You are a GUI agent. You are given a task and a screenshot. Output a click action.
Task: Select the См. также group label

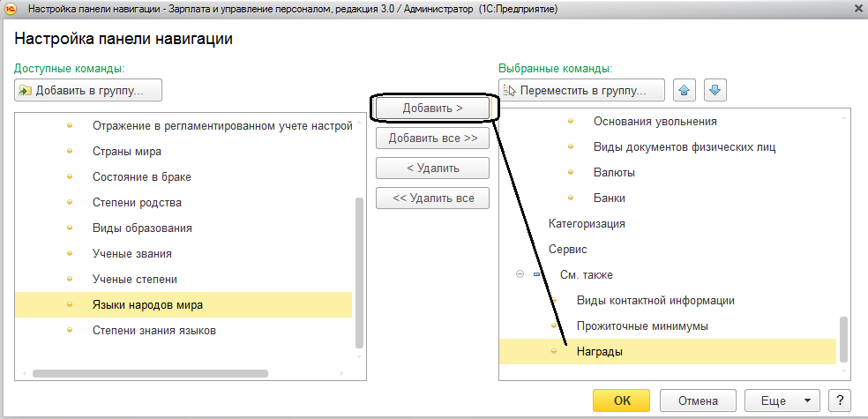(x=587, y=274)
